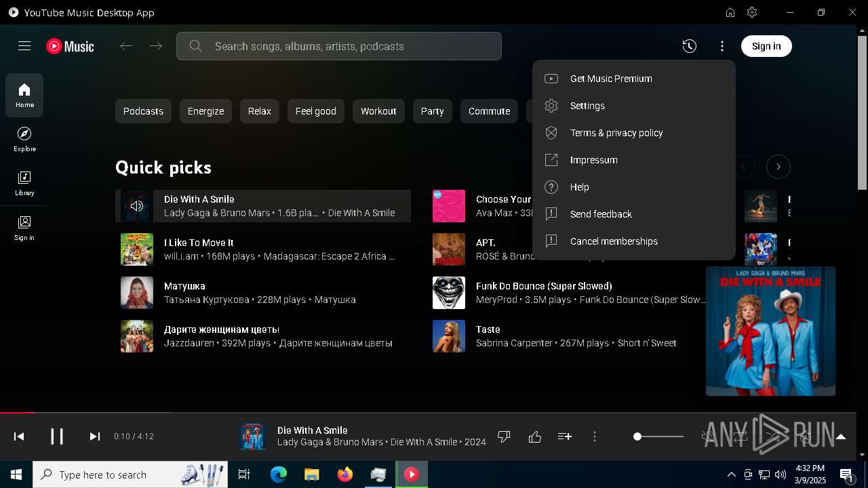The height and width of the screenshot is (488, 868).
Task: Play APT. song thumbnail
Action: coord(449,249)
